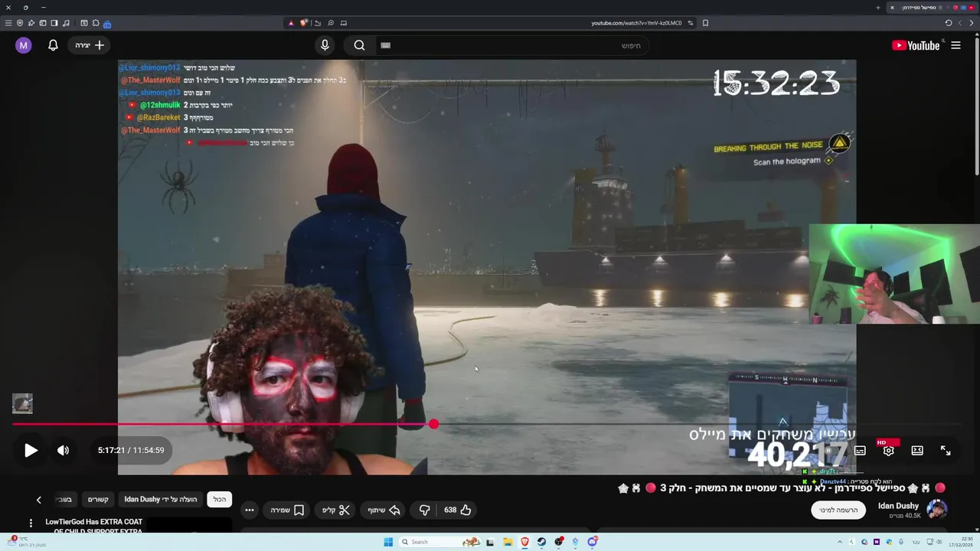Advance filter chips with chevron arrow
Image resolution: width=980 pixels, height=551 pixels.
point(38,500)
